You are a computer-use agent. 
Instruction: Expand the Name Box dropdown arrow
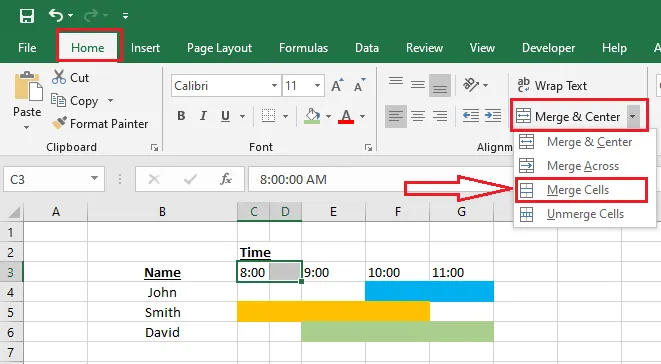(94, 179)
